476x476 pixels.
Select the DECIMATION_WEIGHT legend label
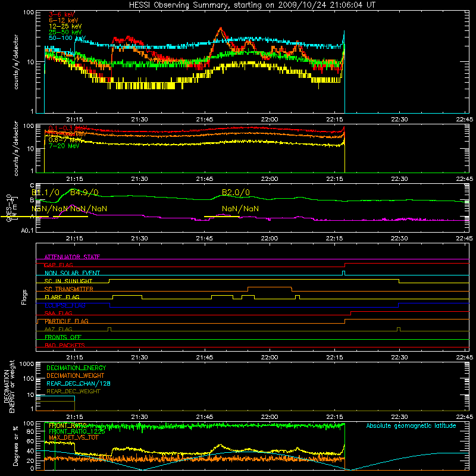point(76,376)
